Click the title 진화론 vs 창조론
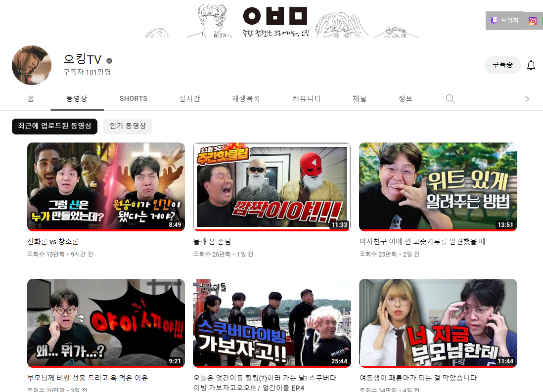 point(53,241)
